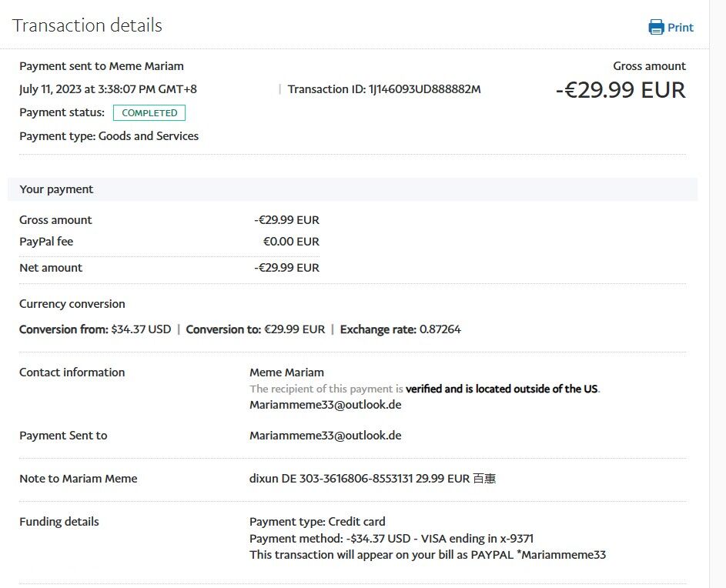The width and height of the screenshot is (726, 588).
Task: Click Payment type: Goods and Services
Action: 109,136
